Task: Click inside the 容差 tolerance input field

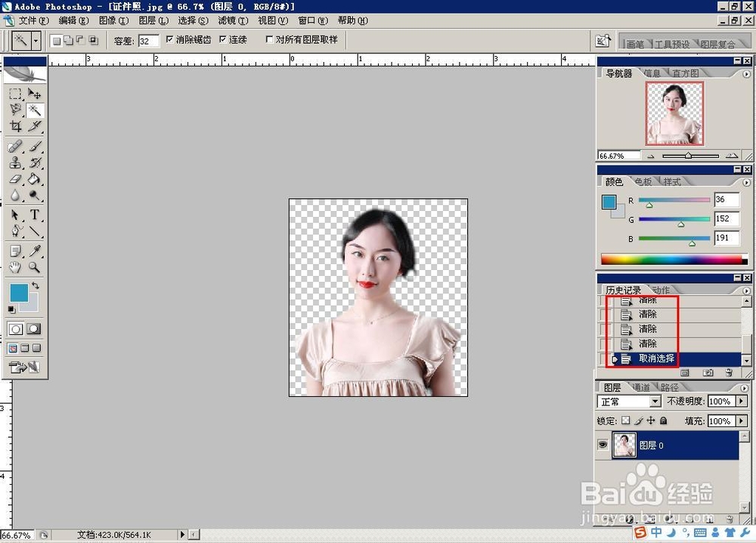Action: coord(148,39)
